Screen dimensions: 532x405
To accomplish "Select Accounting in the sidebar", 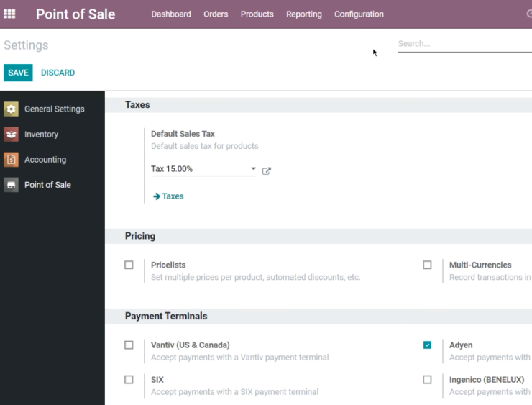I will click(45, 160).
